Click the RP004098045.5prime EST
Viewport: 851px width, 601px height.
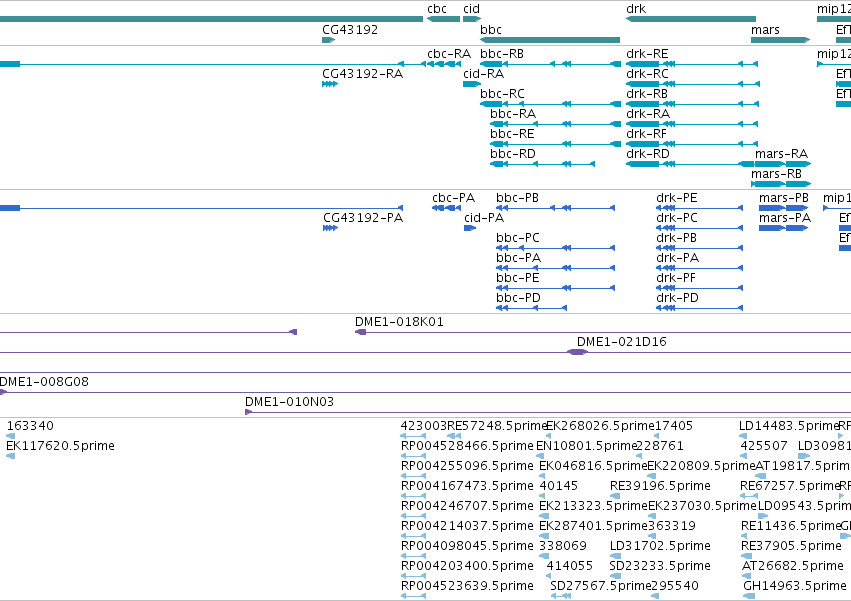pyautogui.click(x=413, y=556)
